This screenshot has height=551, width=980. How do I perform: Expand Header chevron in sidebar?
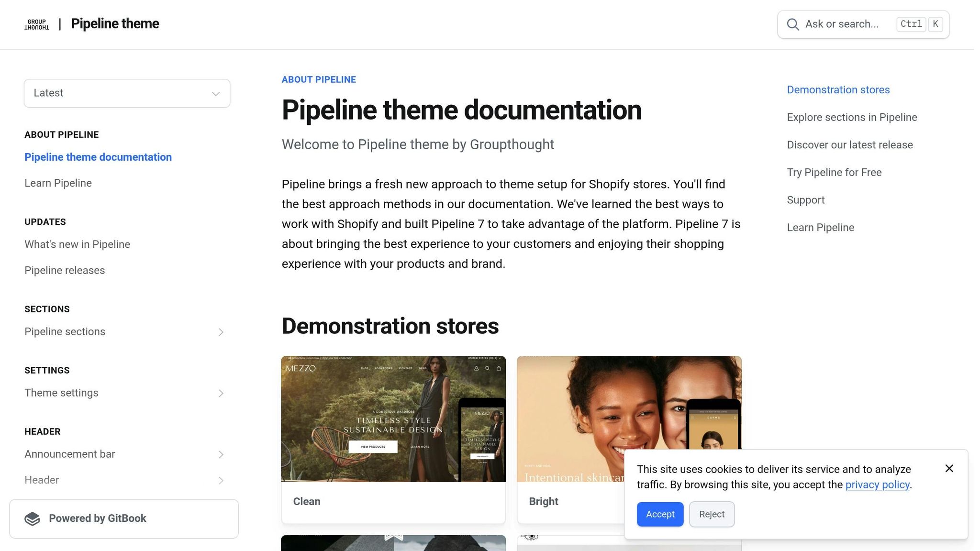[x=221, y=480]
